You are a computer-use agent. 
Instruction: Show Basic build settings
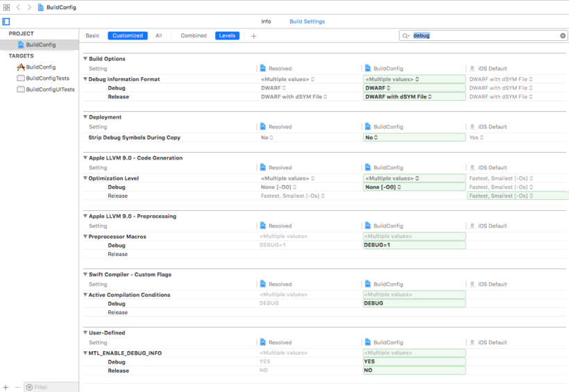pos(92,35)
